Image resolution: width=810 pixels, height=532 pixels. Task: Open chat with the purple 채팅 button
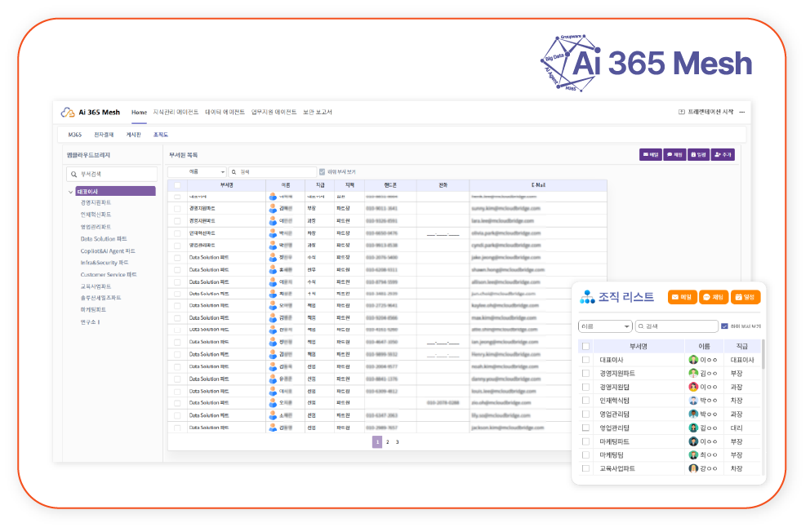click(674, 153)
